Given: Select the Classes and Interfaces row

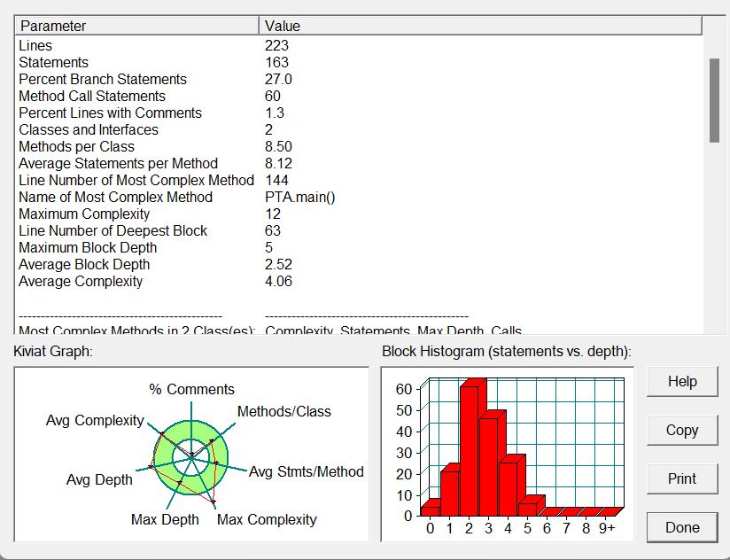Looking at the screenshot, I should tap(359, 129).
